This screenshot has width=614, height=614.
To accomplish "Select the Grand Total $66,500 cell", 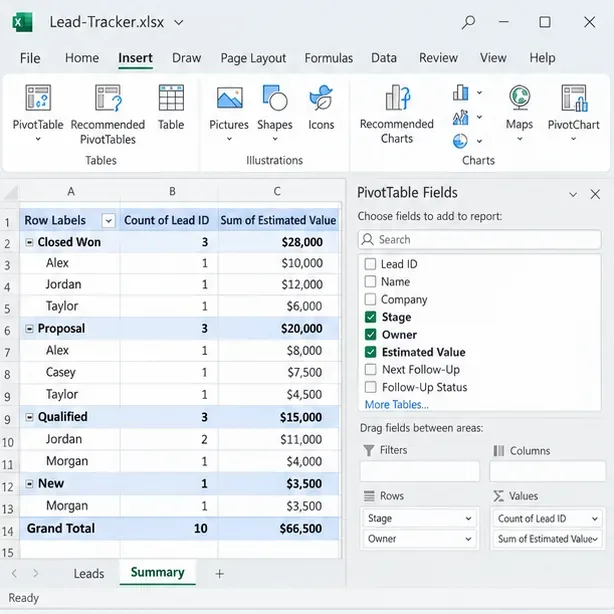I will 278,529.
